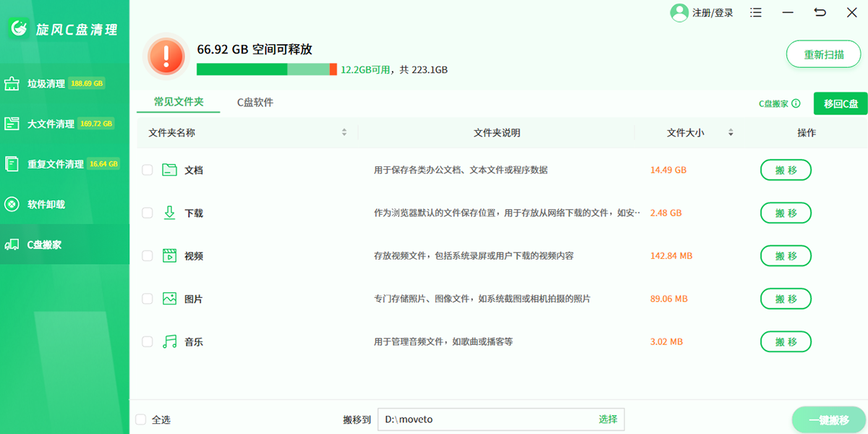Click 搬移 button for 视频 row
868x434 pixels.
click(x=786, y=255)
